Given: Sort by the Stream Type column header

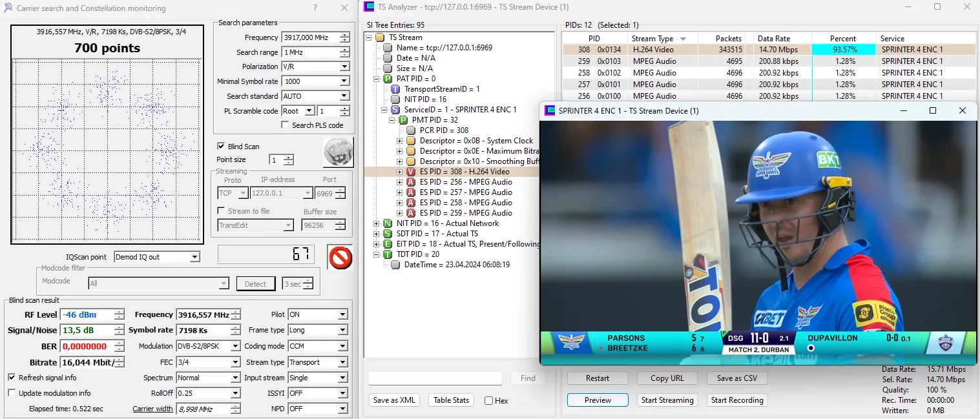Looking at the screenshot, I should click(x=658, y=39).
